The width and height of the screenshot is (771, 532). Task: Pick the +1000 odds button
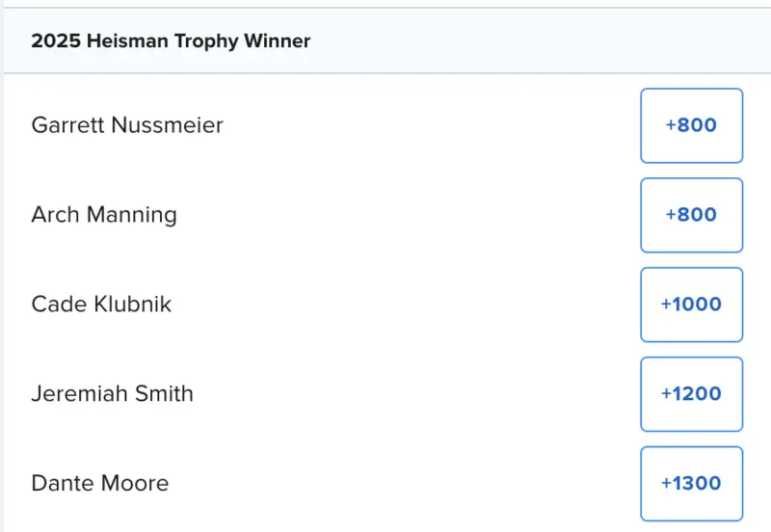coord(691,305)
